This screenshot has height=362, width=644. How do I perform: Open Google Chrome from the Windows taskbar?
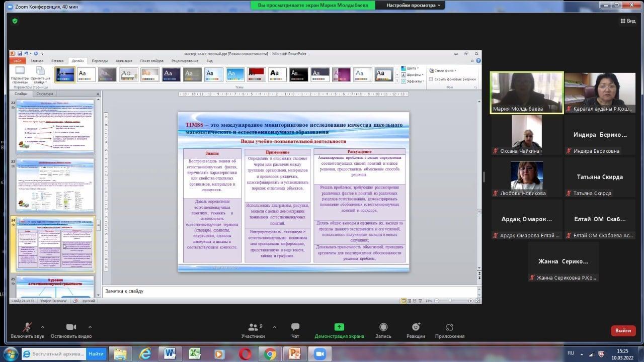click(270, 354)
